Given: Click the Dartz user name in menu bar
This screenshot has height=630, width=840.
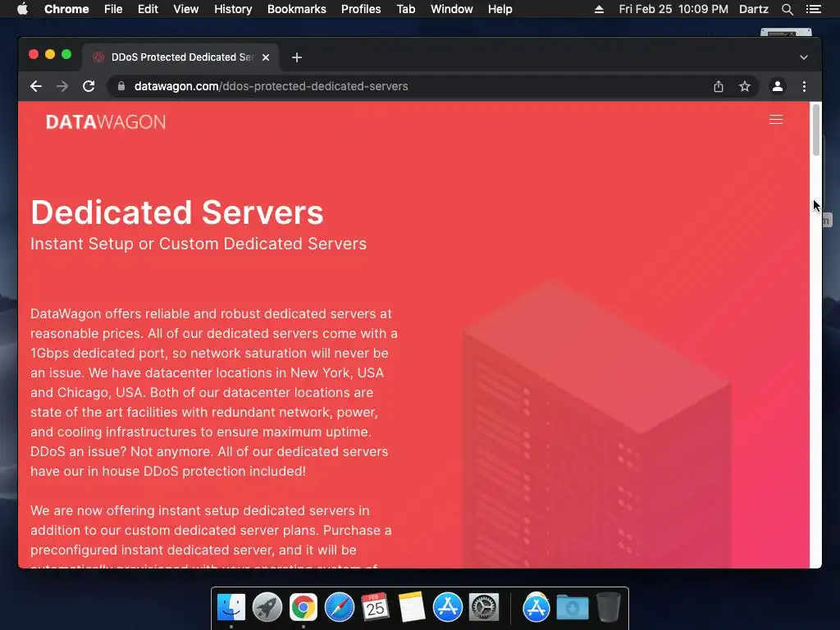Looking at the screenshot, I should point(754,9).
